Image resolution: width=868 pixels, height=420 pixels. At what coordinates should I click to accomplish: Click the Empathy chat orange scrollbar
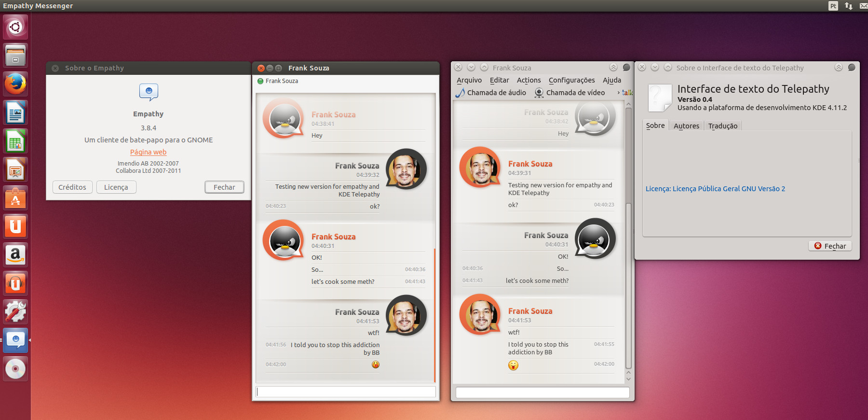[x=435, y=315]
